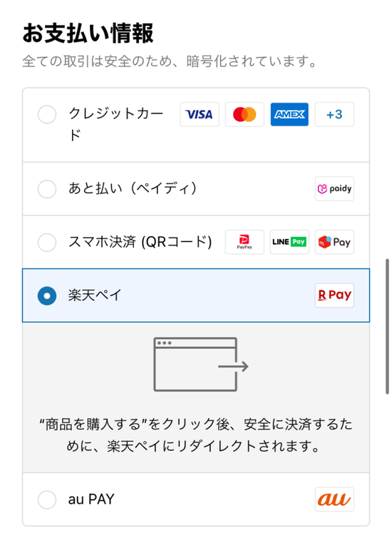Choose the au PAY option label
The image size is (392, 548).
click(91, 499)
